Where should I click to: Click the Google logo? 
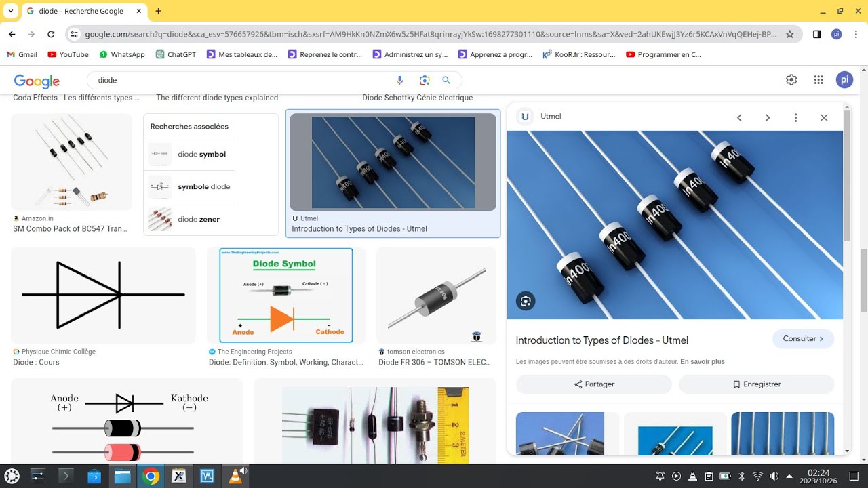point(37,81)
